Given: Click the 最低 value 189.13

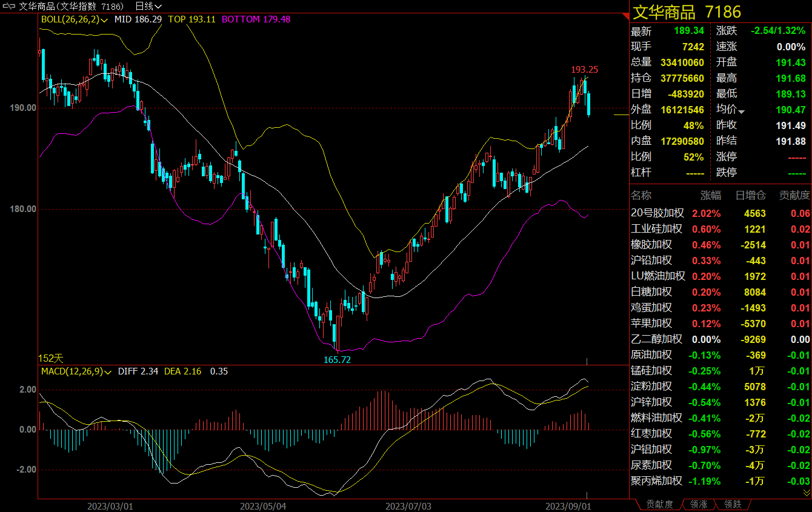Looking at the screenshot, I should click(x=791, y=94).
